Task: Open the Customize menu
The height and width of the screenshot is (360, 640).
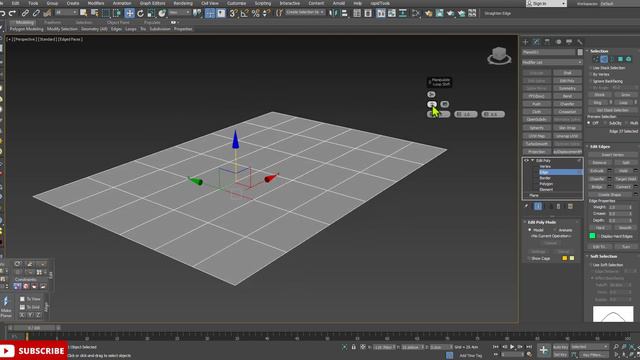Action: coord(236,3)
